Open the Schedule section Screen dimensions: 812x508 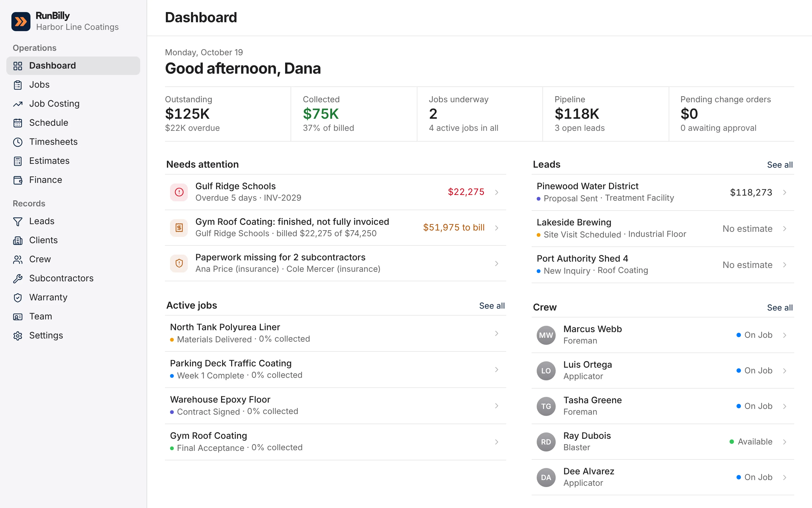pyautogui.click(x=73, y=123)
